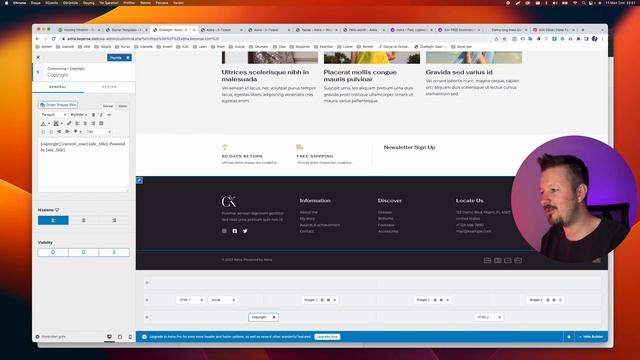Viewport: 640px width, 360px height.
Task: Open the Instagram icon in the footer
Action: [x=224, y=231]
